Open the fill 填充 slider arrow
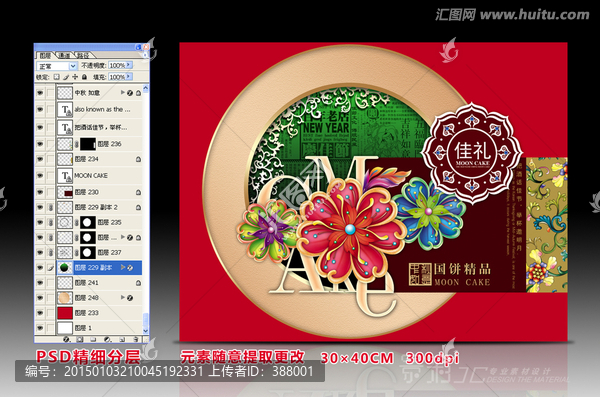Screen dimensions: 600x397 129,77
